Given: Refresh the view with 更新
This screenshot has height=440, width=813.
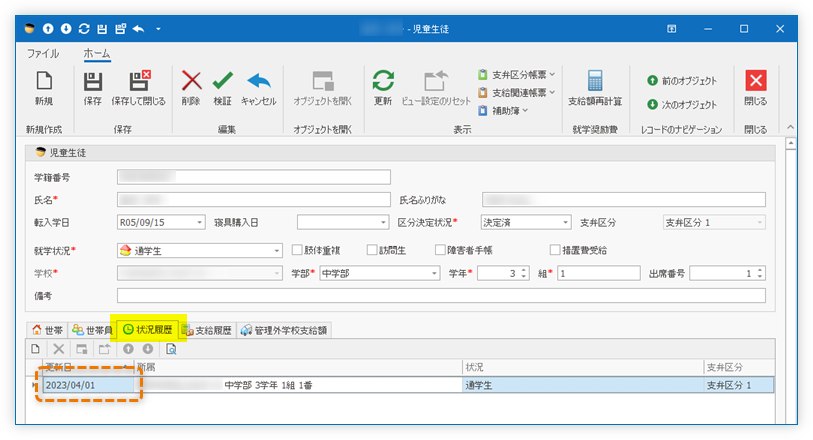Looking at the screenshot, I should [383, 88].
